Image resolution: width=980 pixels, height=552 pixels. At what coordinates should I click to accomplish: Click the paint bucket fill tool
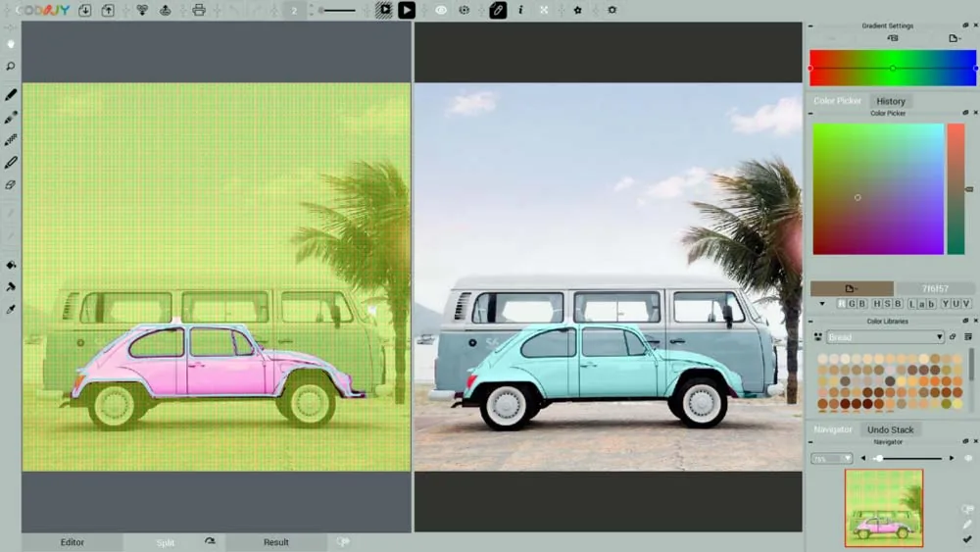[11, 265]
